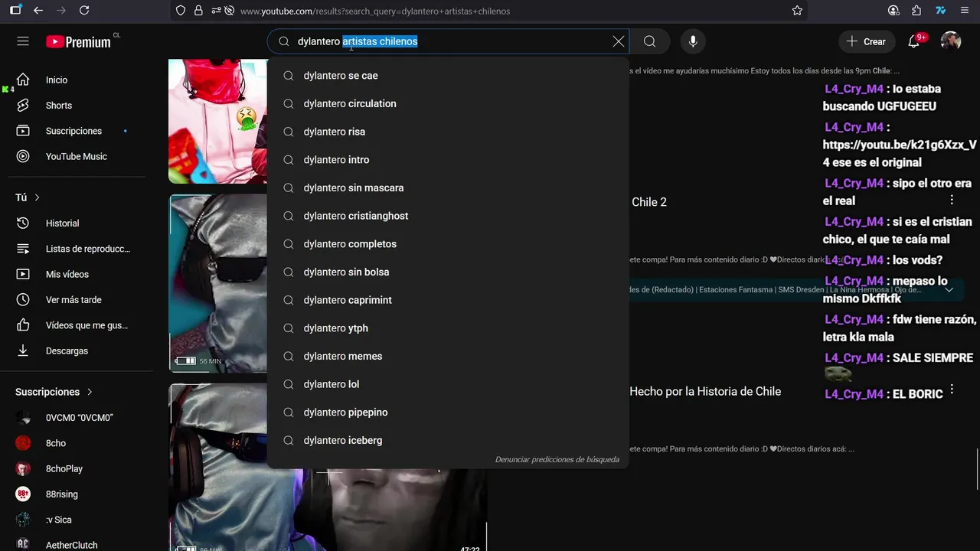Open Historial in the sidebar

click(77, 223)
